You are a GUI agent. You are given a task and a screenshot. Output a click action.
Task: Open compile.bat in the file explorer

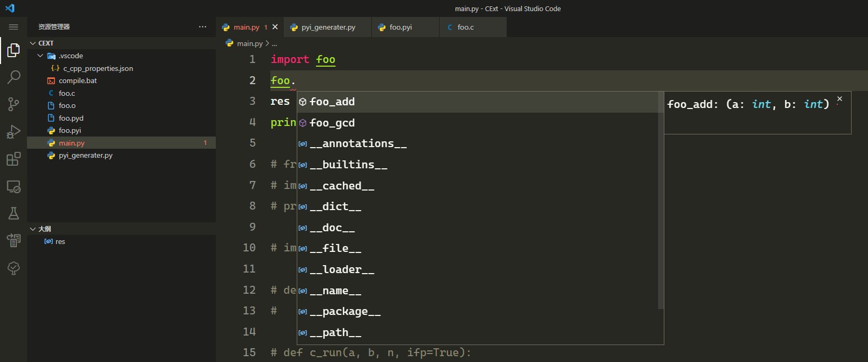coord(78,81)
